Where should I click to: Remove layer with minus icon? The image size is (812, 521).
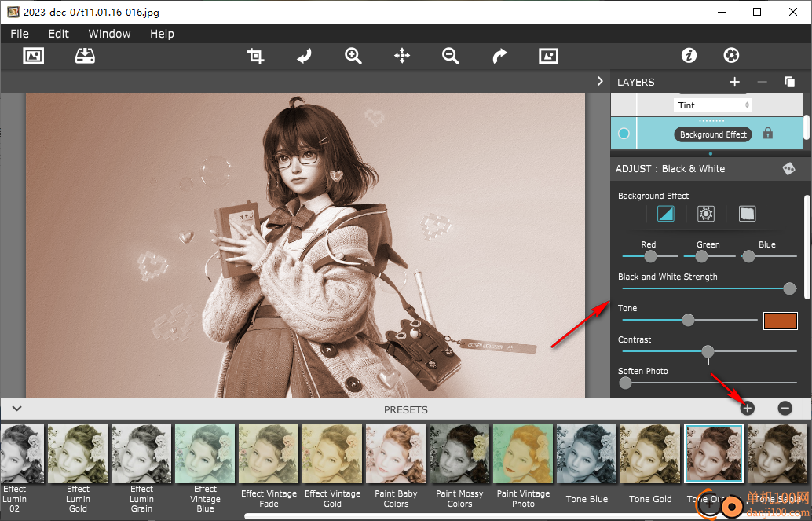pos(762,82)
